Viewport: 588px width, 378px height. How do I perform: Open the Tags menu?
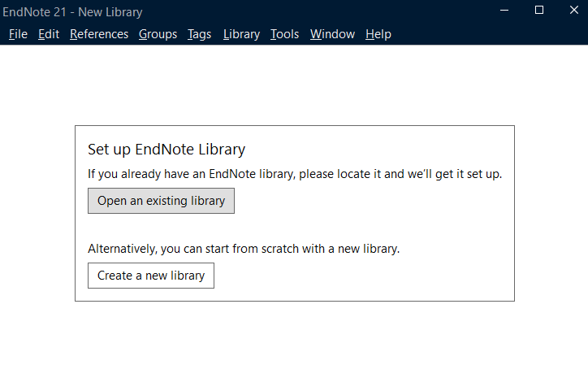199,34
